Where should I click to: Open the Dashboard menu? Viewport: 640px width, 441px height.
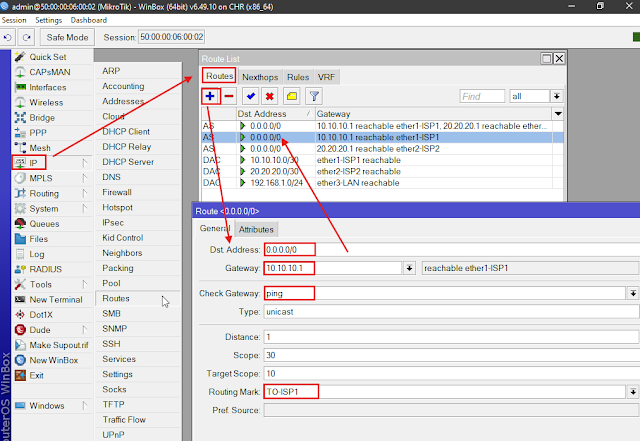coord(89,20)
